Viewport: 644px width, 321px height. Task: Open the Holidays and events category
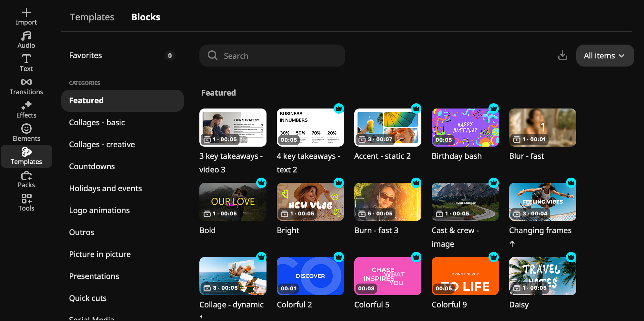(x=123, y=189)
